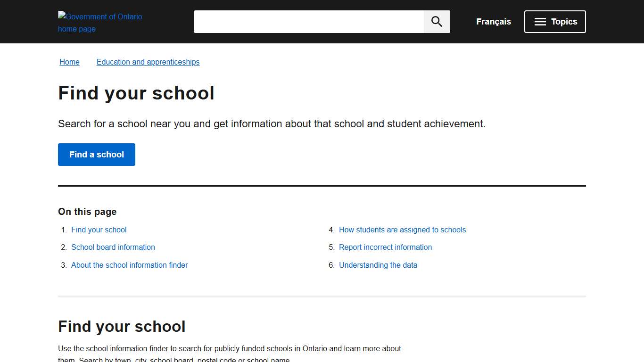Viewport: 644px width, 362px height.
Task: Click the lower Find your school heading
Action: [122, 326]
